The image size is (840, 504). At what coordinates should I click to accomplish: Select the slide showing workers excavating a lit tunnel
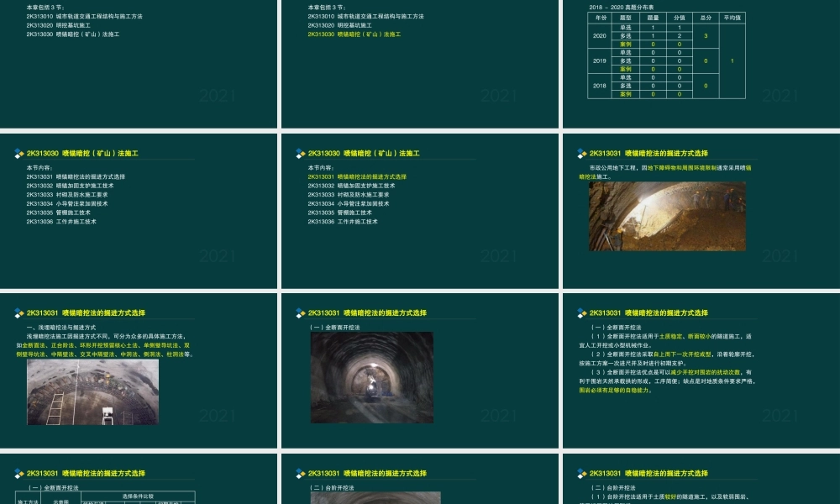click(701, 211)
